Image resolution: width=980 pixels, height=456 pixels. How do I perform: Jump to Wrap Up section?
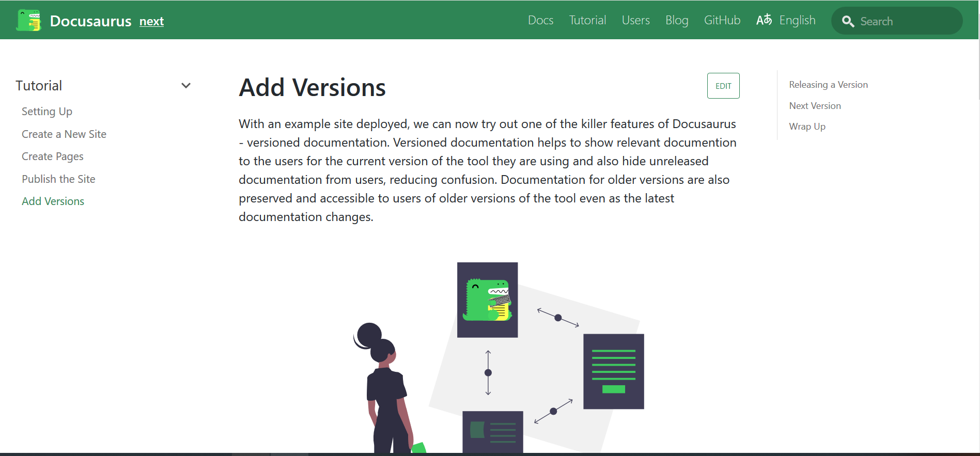(807, 127)
